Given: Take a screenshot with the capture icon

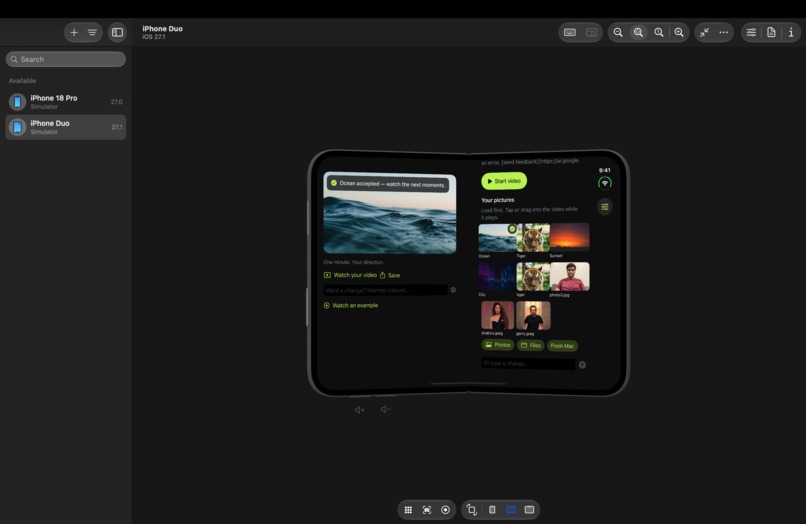Looking at the screenshot, I should pos(427,510).
